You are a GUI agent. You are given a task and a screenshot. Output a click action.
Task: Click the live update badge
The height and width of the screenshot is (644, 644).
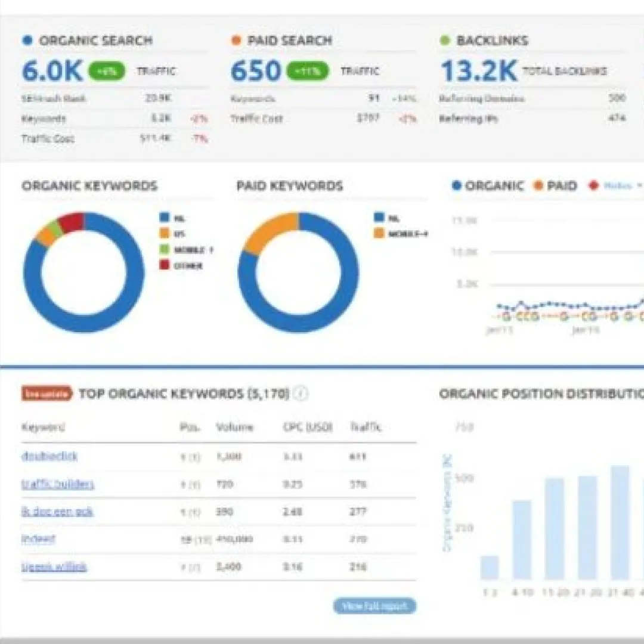pyautogui.click(x=47, y=394)
